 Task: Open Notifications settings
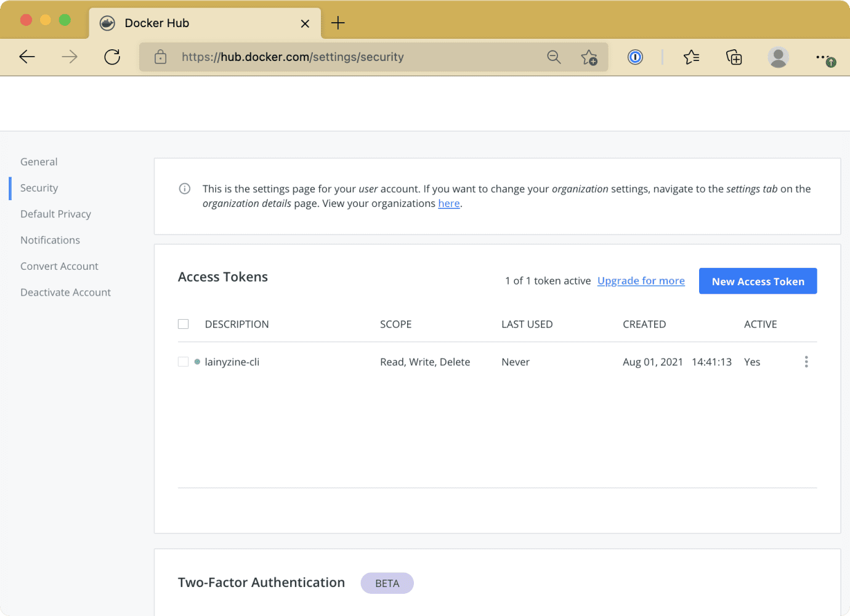click(x=50, y=240)
